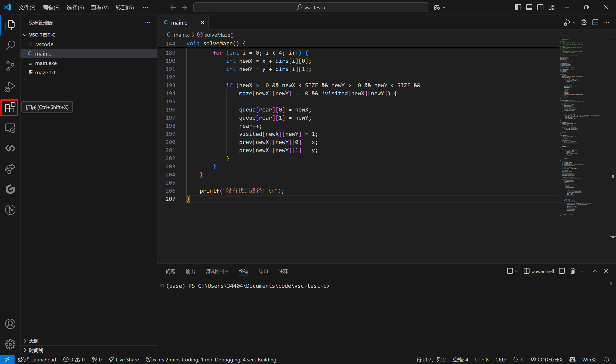Click UTF-8 encoding in status bar
This screenshot has width=616, height=364.
(482, 360)
